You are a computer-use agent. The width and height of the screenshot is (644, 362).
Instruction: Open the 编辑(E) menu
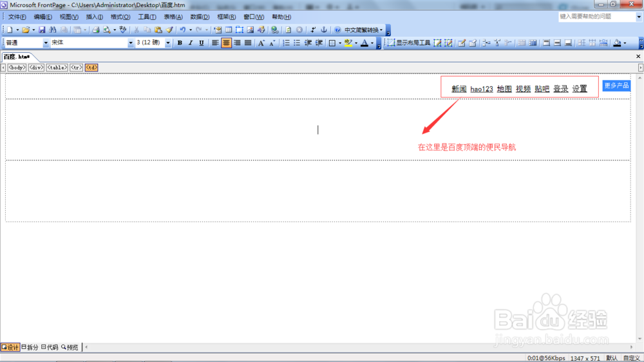pos(43,17)
